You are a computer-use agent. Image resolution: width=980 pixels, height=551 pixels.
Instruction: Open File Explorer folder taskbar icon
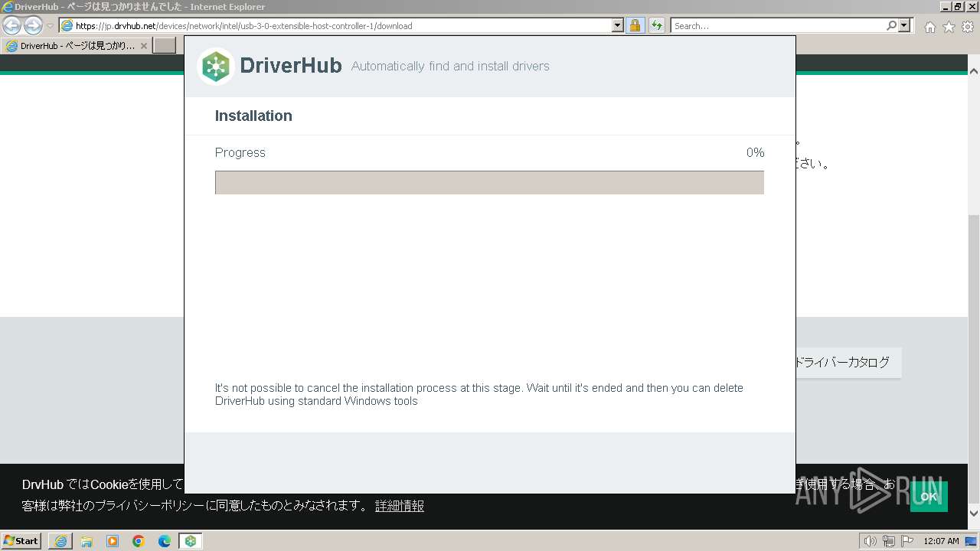pos(87,540)
